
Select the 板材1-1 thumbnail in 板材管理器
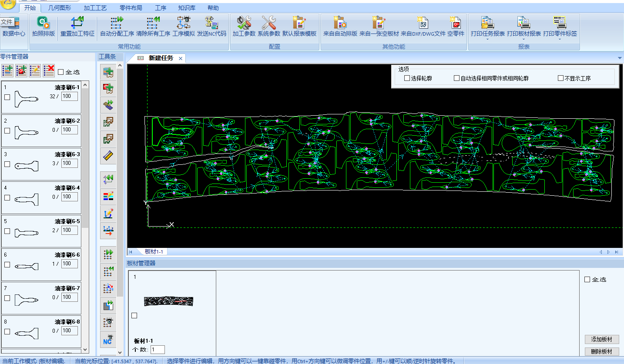click(168, 301)
